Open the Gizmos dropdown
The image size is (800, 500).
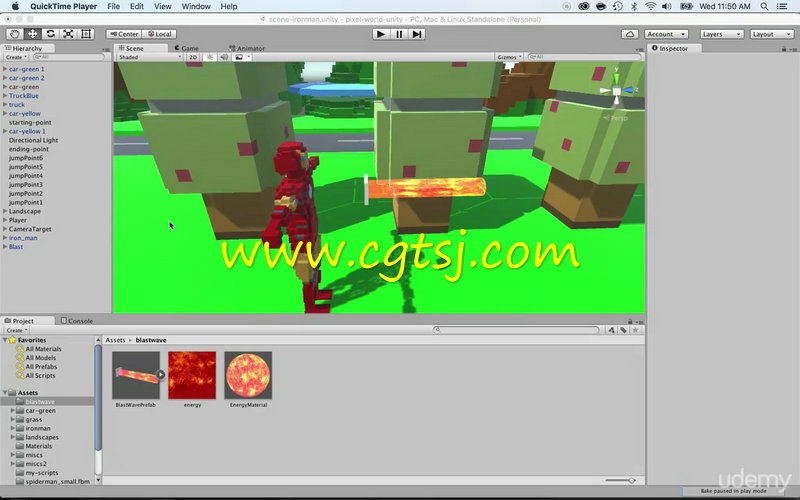click(x=509, y=57)
